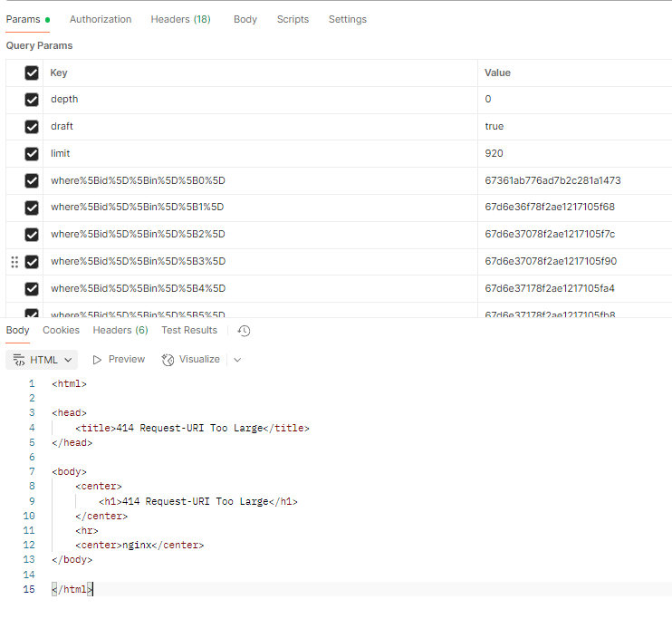Click the Preview play icon
Screen dimensions: 672x638
tap(97, 360)
